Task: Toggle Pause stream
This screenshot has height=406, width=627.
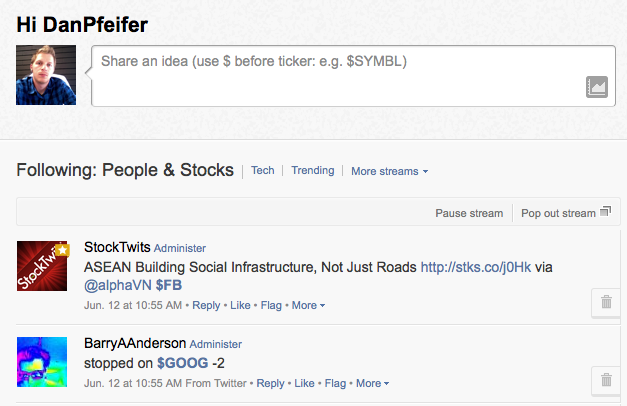Action: tap(469, 213)
